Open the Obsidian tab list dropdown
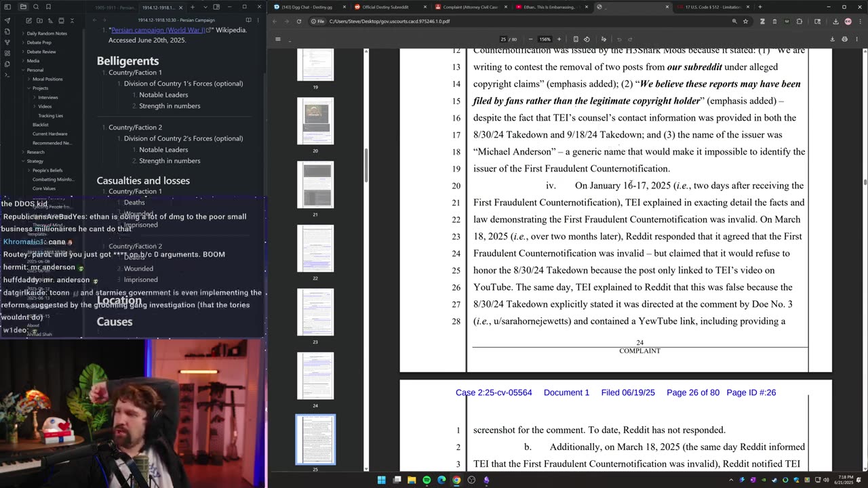 click(x=205, y=7)
